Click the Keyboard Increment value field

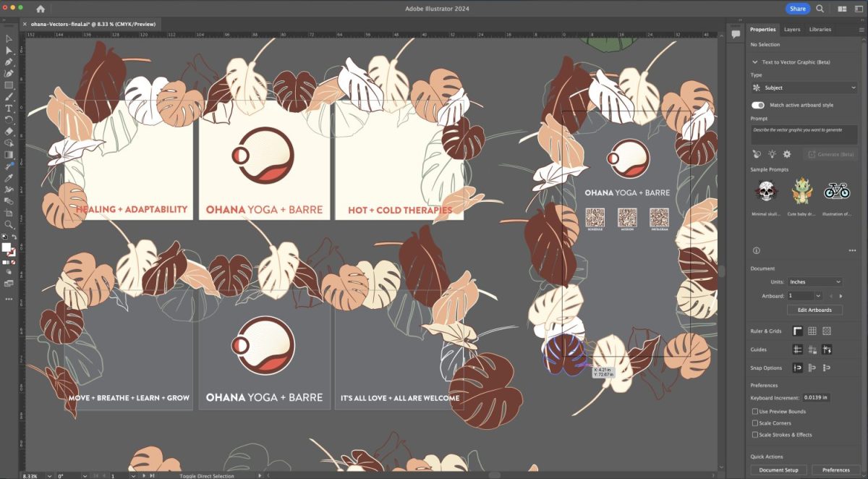click(x=816, y=398)
